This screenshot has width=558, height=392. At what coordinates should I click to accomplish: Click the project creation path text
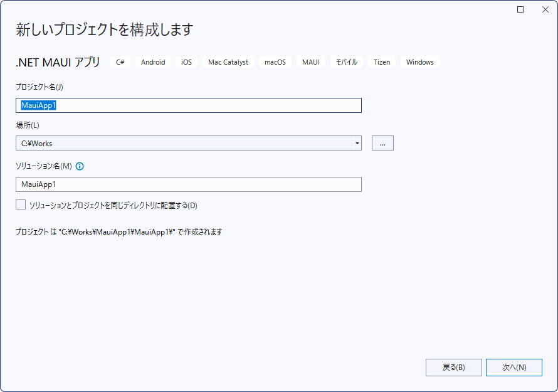tap(119, 232)
